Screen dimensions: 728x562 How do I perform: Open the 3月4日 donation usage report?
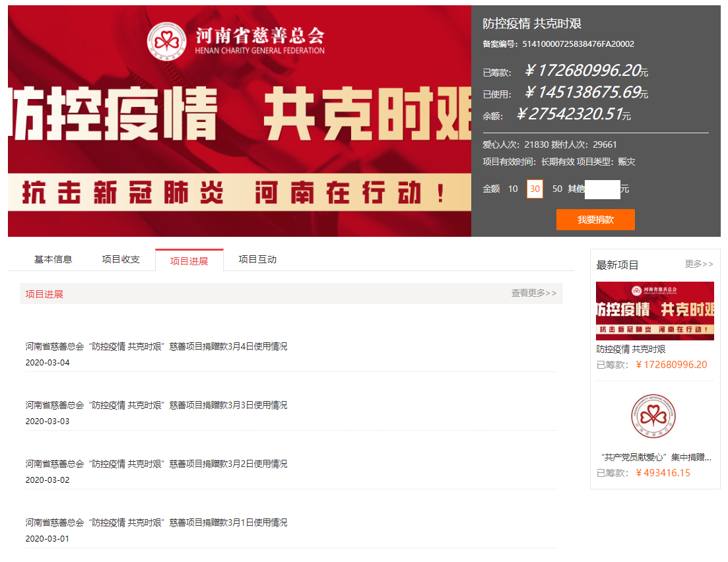click(156, 346)
